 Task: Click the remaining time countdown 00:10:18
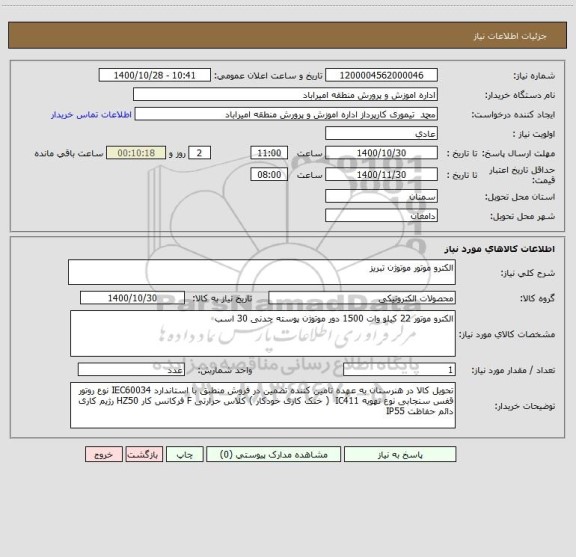pos(136,153)
